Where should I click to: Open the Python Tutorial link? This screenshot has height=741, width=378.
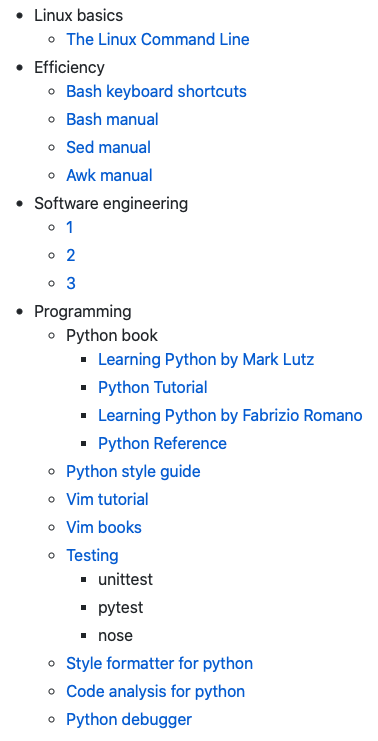[153, 388]
